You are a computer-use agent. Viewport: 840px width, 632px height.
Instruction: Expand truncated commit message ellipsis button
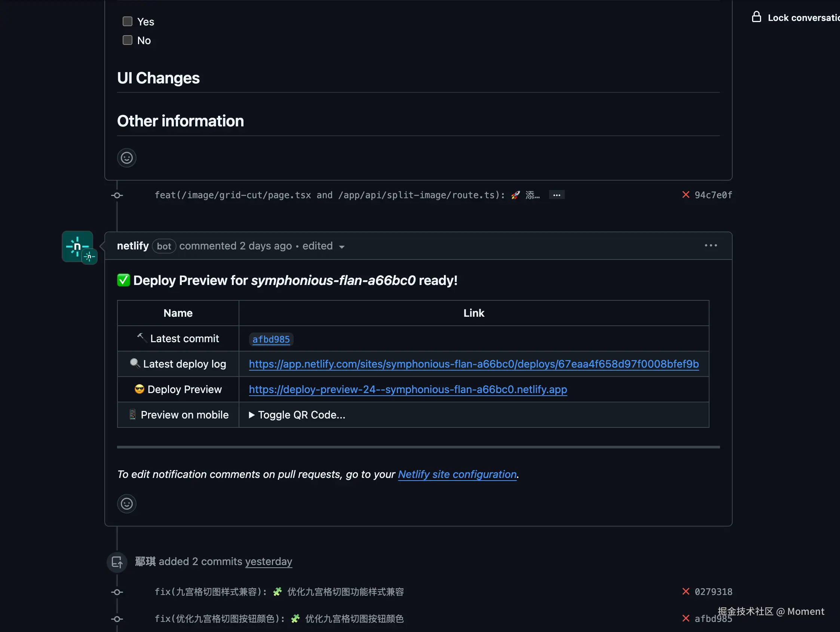pos(557,195)
